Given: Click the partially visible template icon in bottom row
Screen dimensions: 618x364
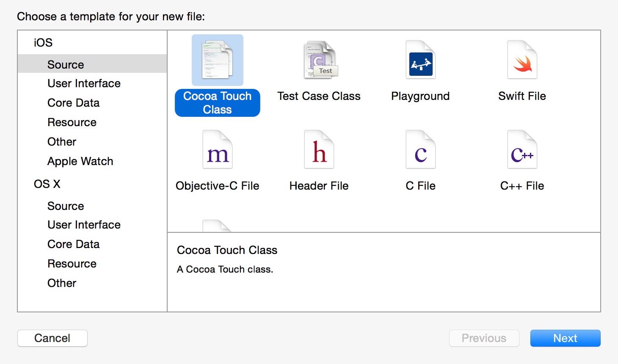Looking at the screenshot, I should click(217, 226).
